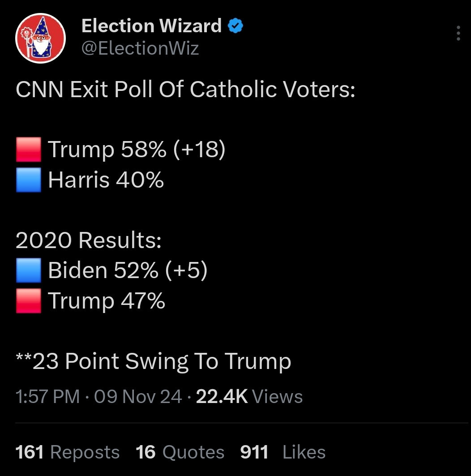Open the three-dot more options menu

pyautogui.click(x=458, y=33)
